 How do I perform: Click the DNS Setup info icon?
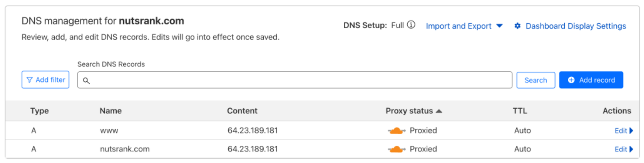411,25
